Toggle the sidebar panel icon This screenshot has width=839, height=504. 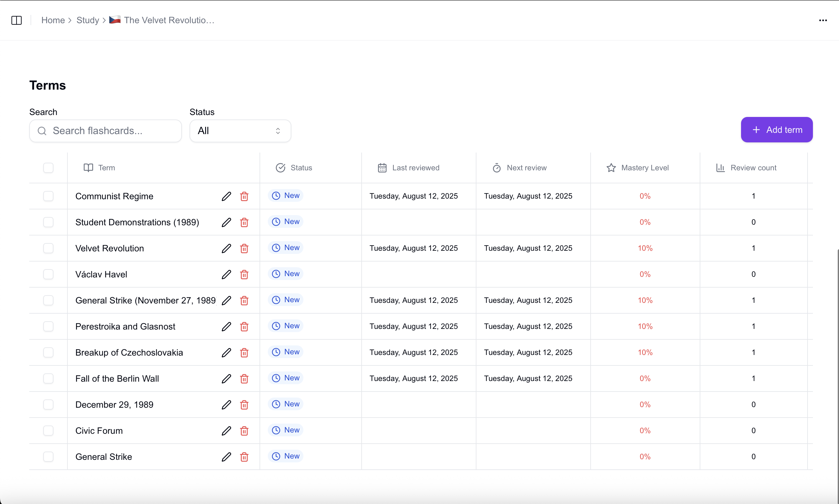(x=17, y=20)
